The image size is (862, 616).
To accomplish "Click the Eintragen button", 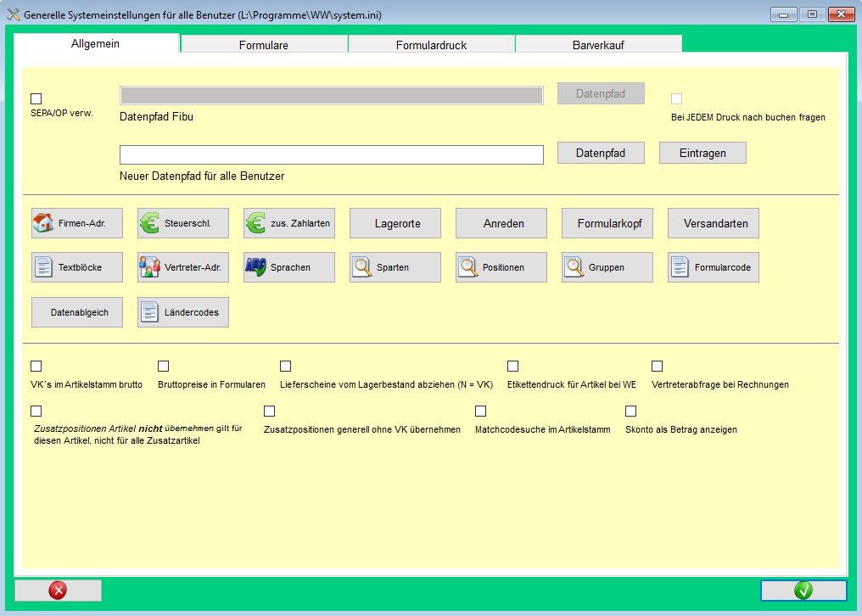I will click(702, 153).
